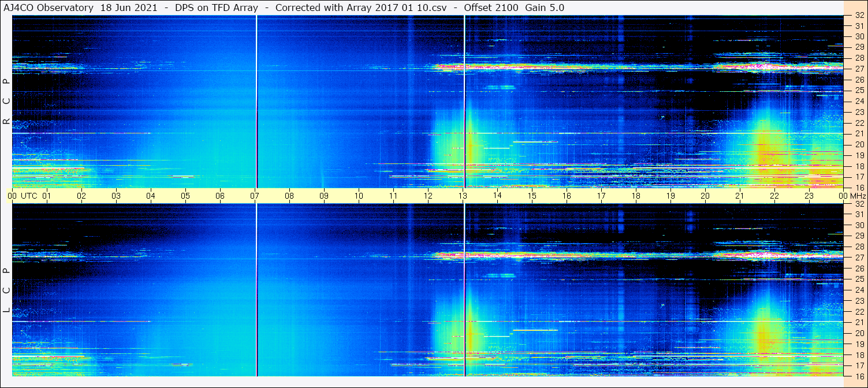Click the 'Offset 2100' value
868x388 pixels.
click(x=491, y=8)
